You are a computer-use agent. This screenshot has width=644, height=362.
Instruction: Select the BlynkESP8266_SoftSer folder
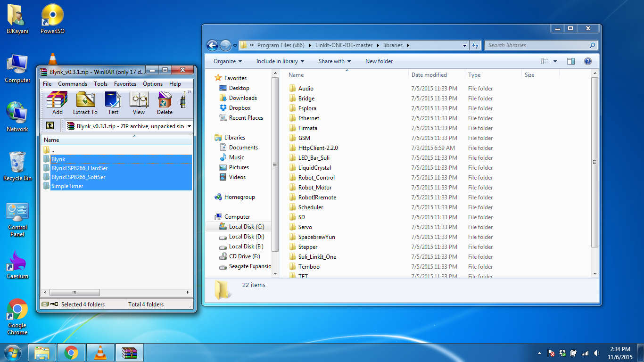click(117, 177)
